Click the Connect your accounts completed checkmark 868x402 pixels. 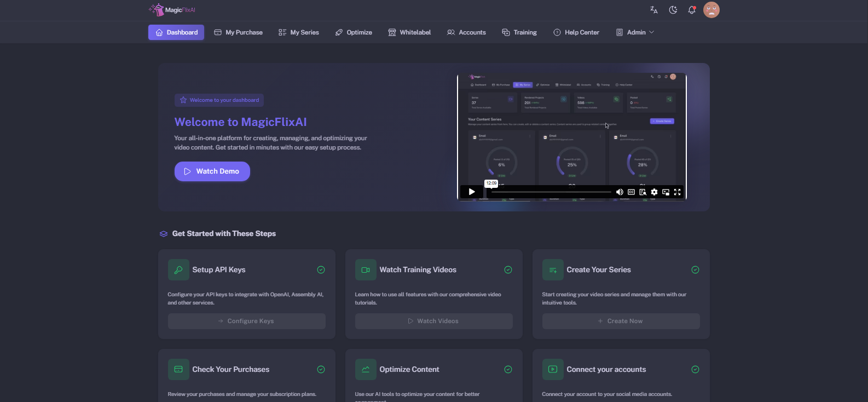(696, 370)
